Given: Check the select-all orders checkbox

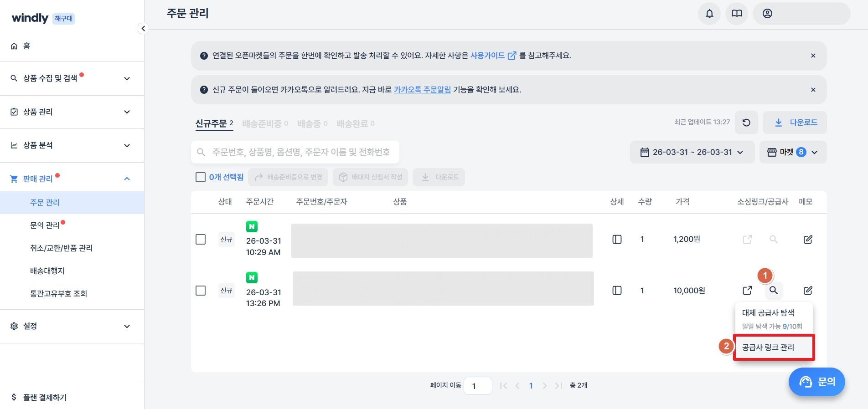Looking at the screenshot, I should click(x=201, y=177).
